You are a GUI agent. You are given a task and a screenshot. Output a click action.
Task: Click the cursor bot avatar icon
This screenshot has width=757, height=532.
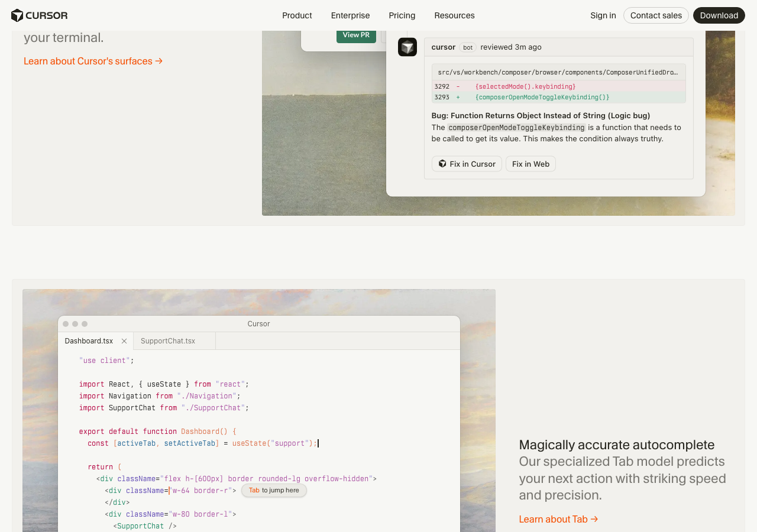407,47
